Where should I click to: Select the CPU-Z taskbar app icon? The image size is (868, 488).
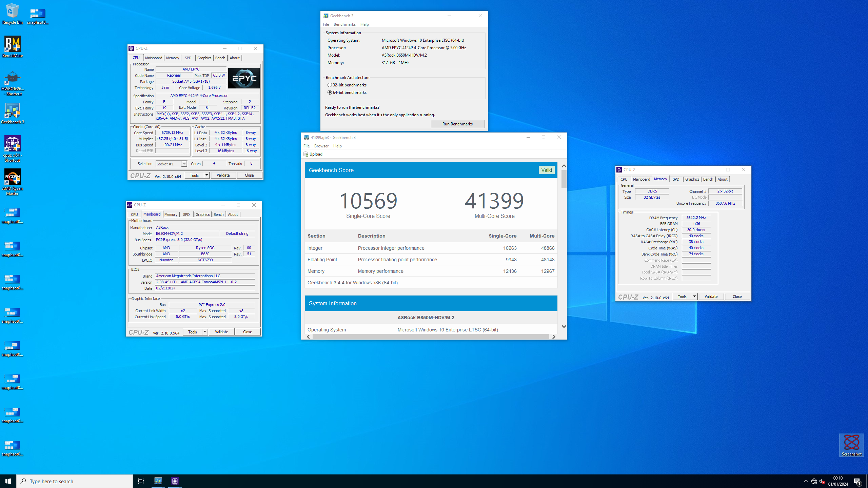tap(175, 481)
